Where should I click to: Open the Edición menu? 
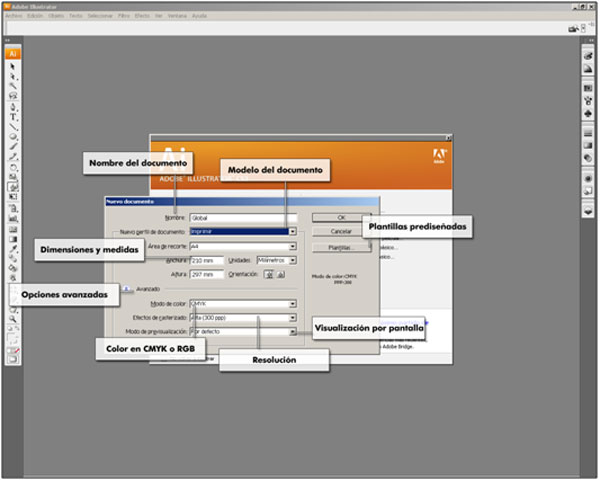pyautogui.click(x=35, y=16)
